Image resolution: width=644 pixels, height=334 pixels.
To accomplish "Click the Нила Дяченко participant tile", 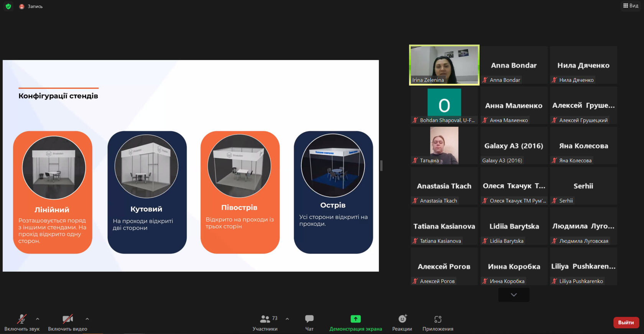I will (583, 65).
